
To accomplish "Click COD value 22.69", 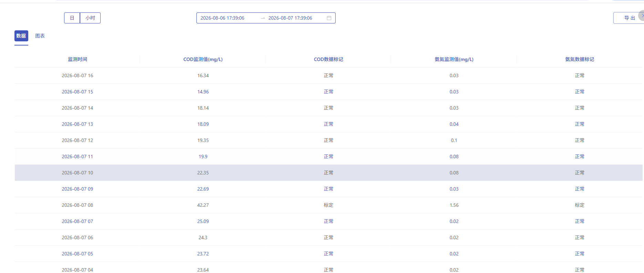I will [203, 189].
